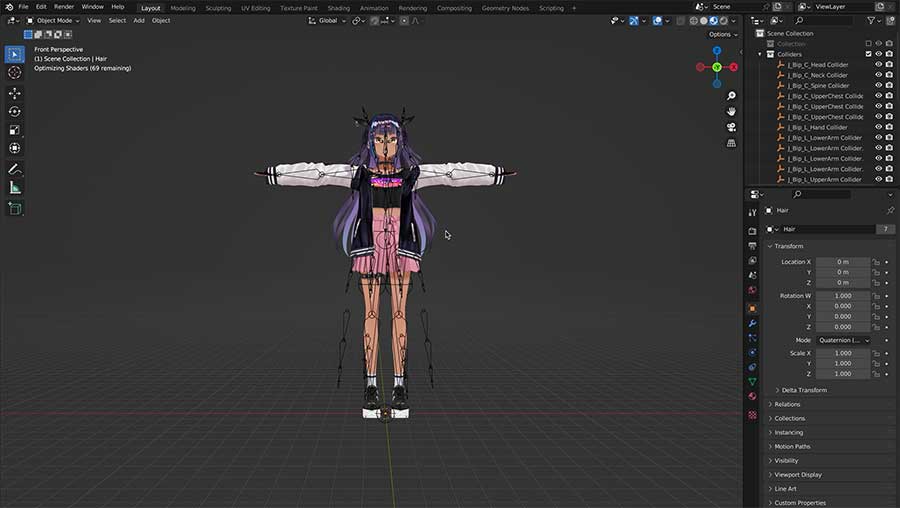900x508 pixels.
Task: Open the Particles properties tab
Action: [752, 338]
